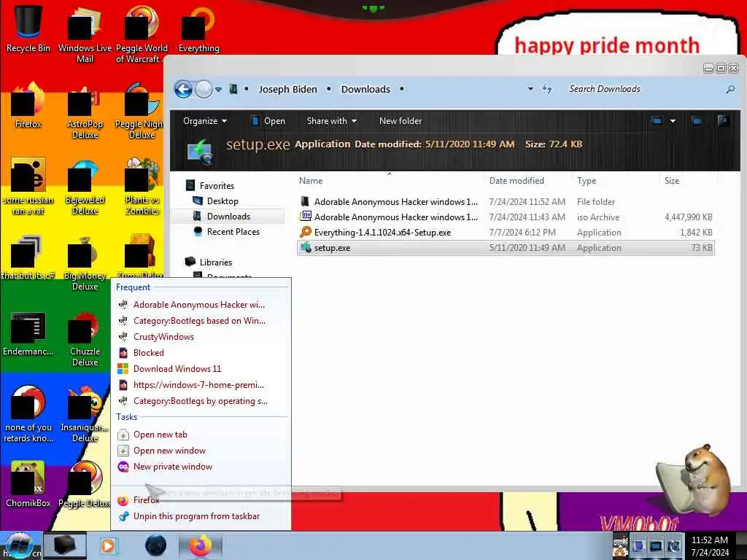This screenshot has width=747, height=560.
Task: Expand the Organize menu
Action: (205, 121)
